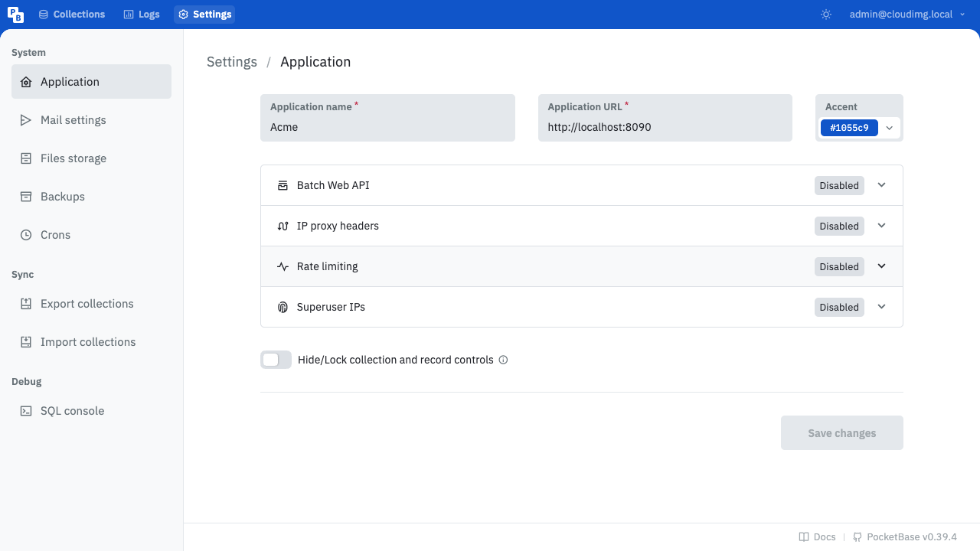Go to Mail settings
980x551 pixels.
pos(91,120)
